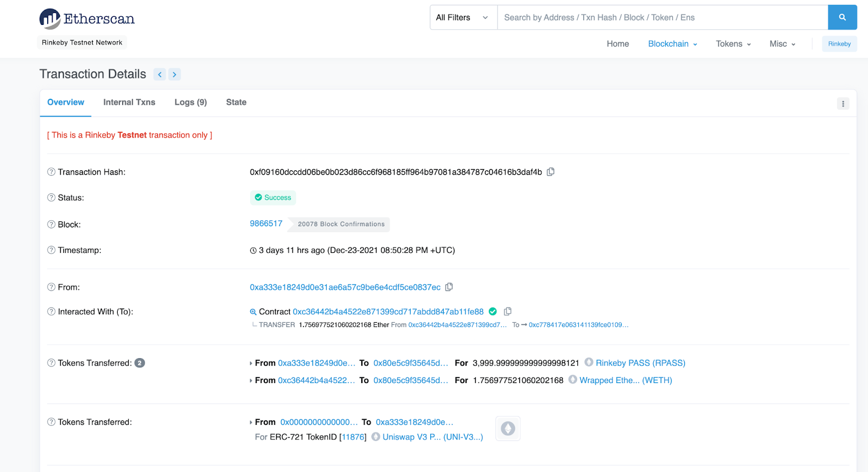Open the contract address 0xc36442b4a4522e... link
Image resolution: width=868 pixels, height=472 pixels.
[x=388, y=311]
